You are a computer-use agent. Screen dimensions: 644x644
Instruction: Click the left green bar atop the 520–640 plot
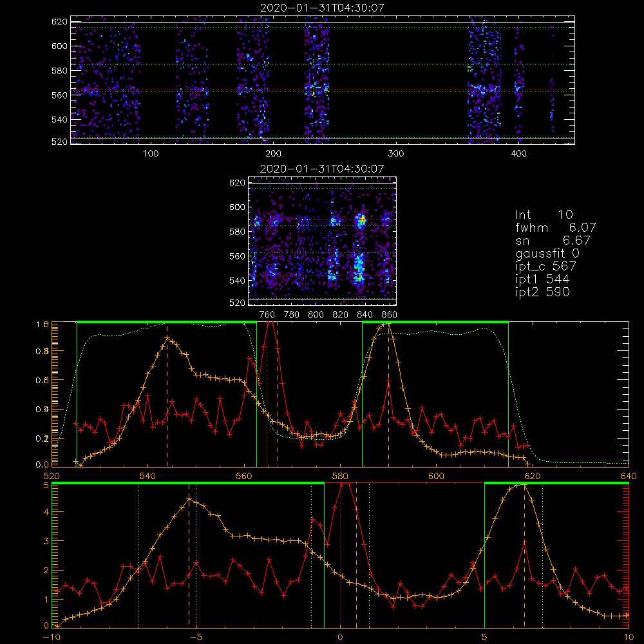[167, 322]
